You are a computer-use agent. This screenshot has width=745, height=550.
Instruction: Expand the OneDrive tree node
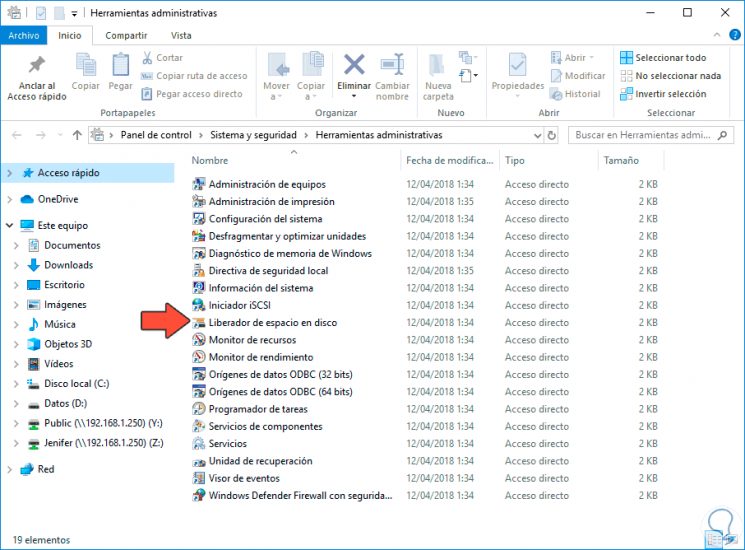[9, 199]
